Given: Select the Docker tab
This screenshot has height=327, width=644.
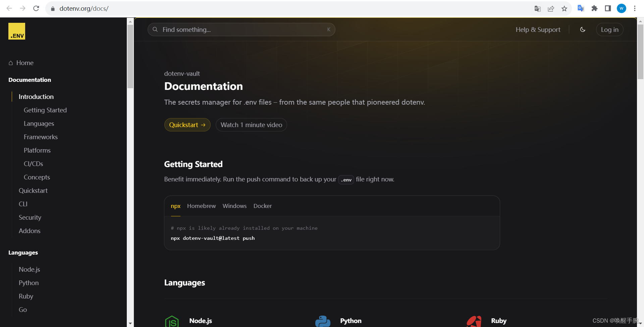Looking at the screenshot, I should click(x=263, y=206).
